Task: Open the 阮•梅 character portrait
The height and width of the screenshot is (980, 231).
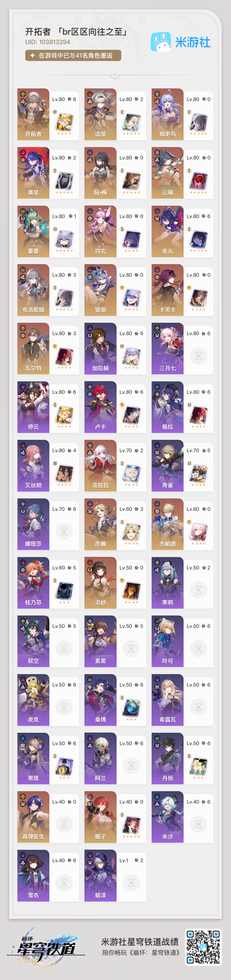Action: point(100,173)
